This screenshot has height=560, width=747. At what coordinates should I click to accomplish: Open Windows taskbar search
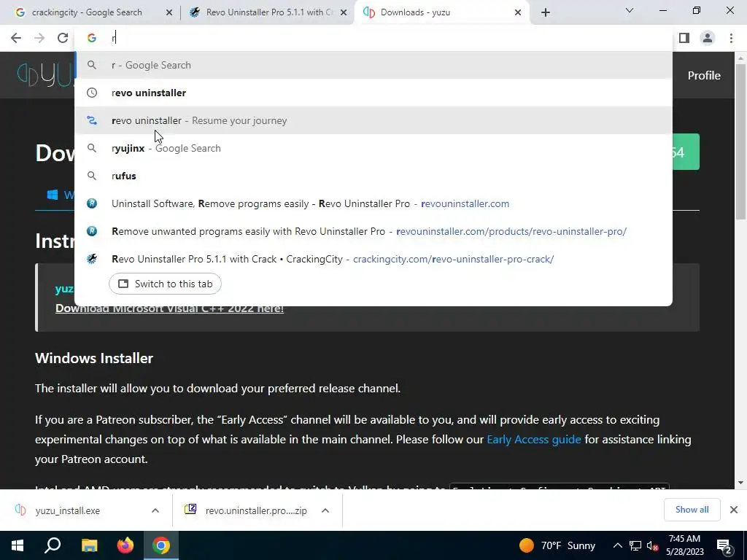[x=53, y=545]
